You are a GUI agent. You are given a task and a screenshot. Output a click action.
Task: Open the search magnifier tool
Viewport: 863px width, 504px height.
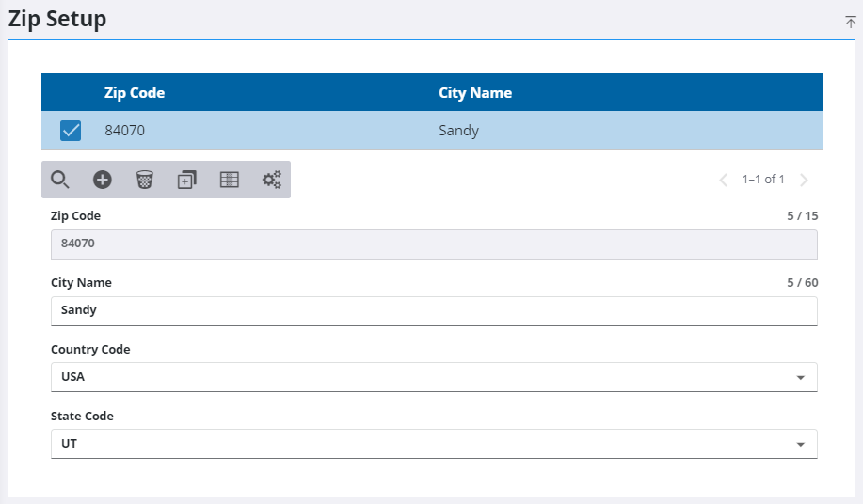coord(59,180)
